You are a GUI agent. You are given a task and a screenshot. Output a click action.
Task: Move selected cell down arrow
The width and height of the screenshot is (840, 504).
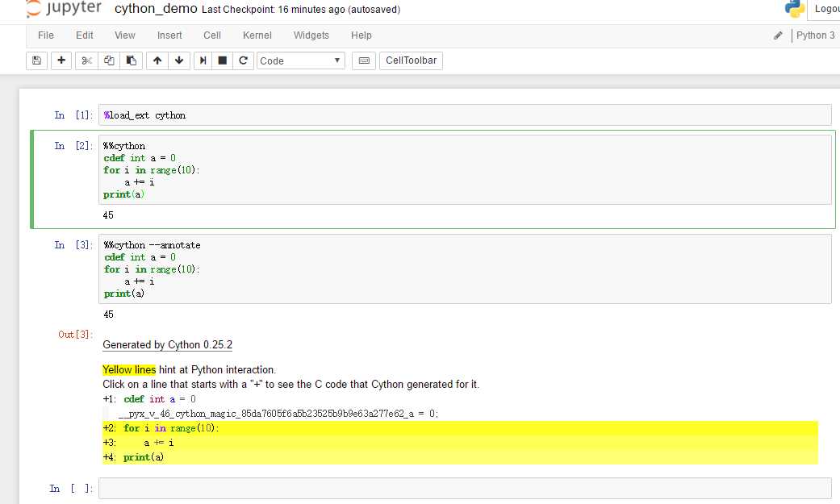(179, 60)
